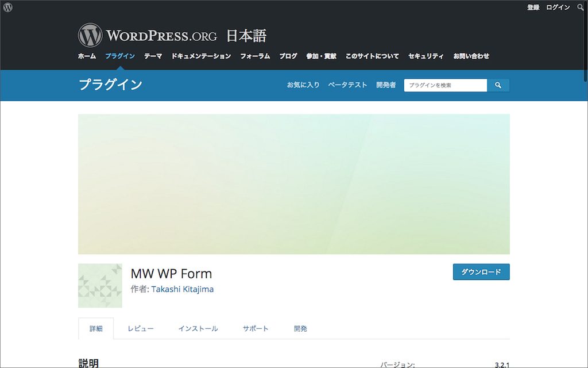Click the ダウンロード button
588x368 pixels.
[481, 272]
